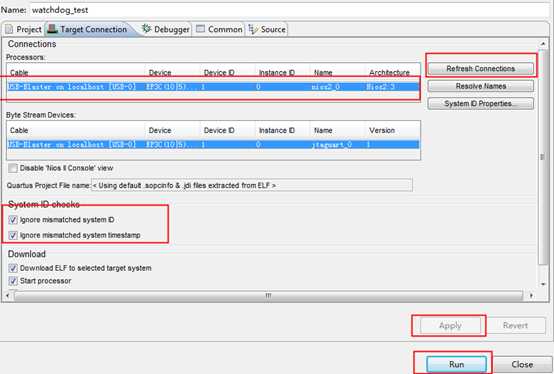The width and height of the screenshot is (554, 374).
Task: Click the Common tab icon
Action: click(x=200, y=29)
